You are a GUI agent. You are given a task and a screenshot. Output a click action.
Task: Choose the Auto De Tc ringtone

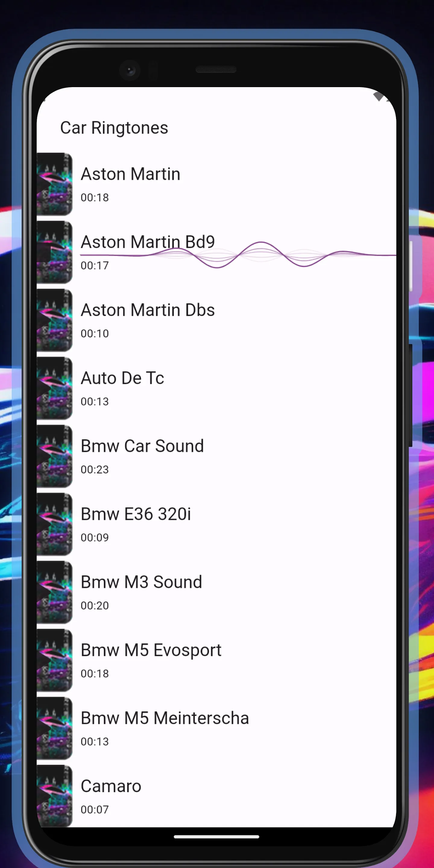coord(122,378)
